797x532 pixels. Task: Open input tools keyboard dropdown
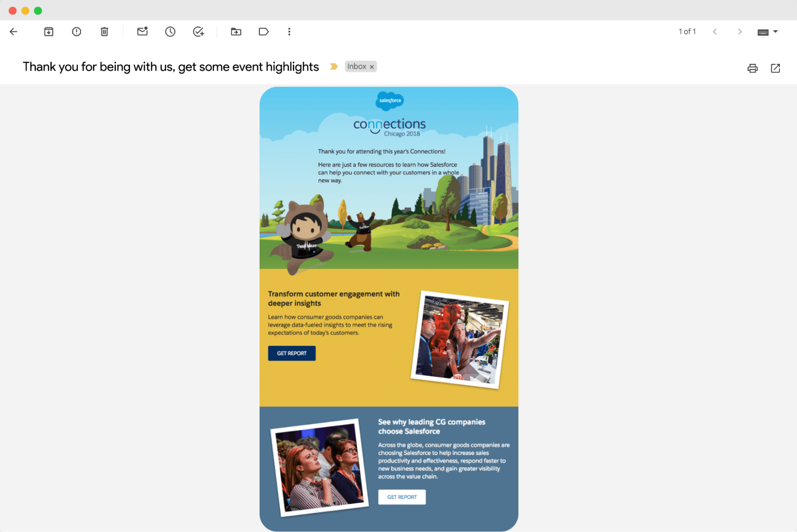[x=767, y=32]
